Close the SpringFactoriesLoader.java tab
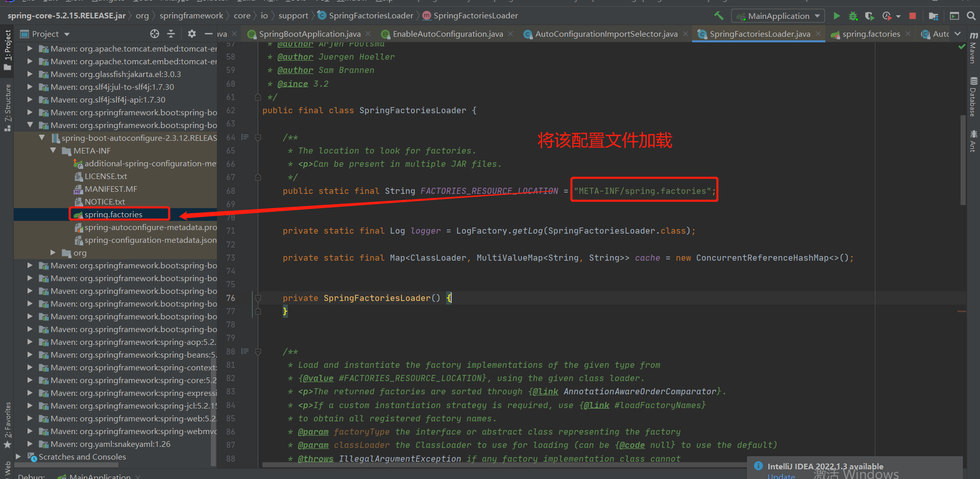This screenshot has height=479, width=980. coord(818,34)
